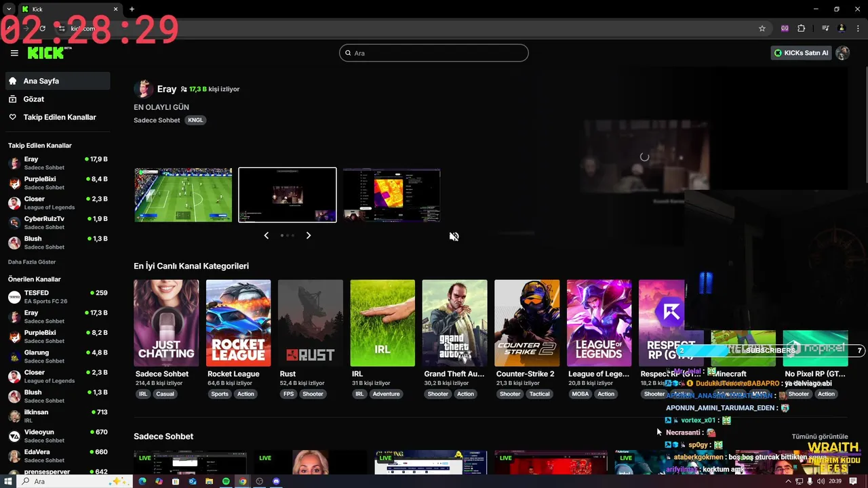This screenshot has width=868, height=488.
Task: Go to previous carousel slide
Action: (x=267, y=235)
